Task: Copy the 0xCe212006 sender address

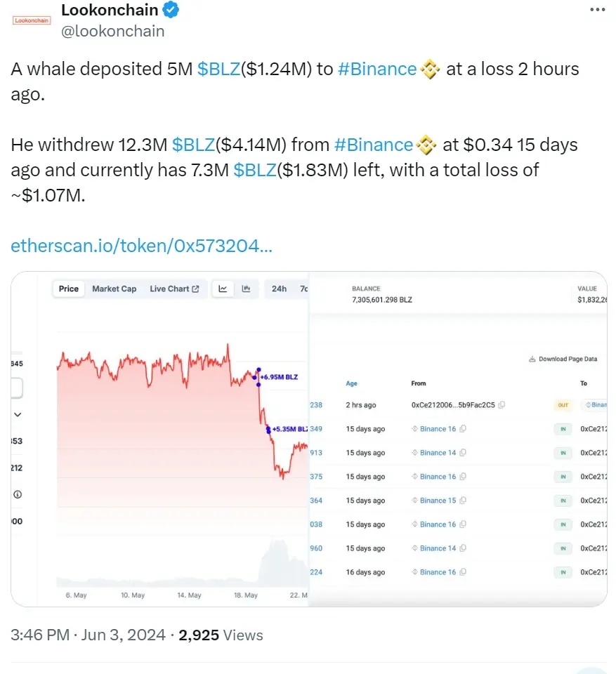Action: tap(502, 405)
